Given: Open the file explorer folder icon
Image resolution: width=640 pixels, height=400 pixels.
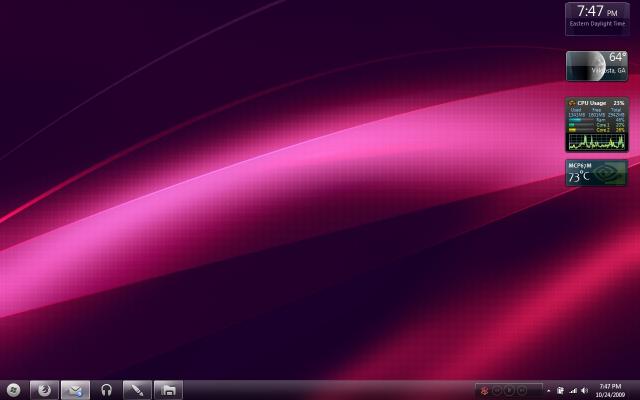Looking at the screenshot, I should pos(168,390).
